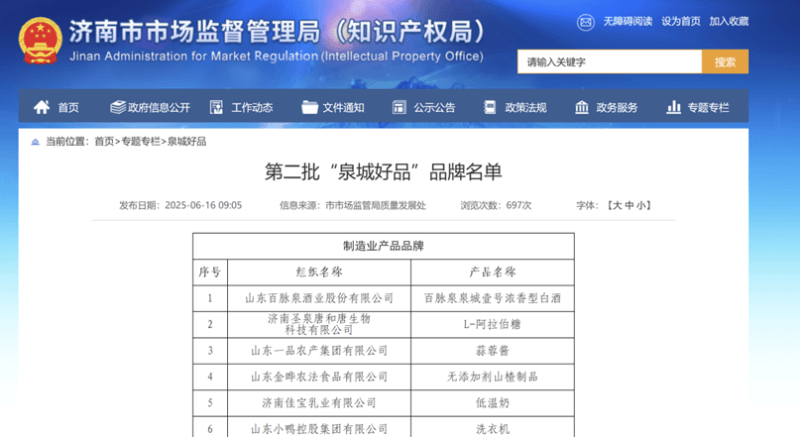Viewport: 800px width, 437px height.
Task: Click the 政务服务 building icon
Action: [x=581, y=107]
